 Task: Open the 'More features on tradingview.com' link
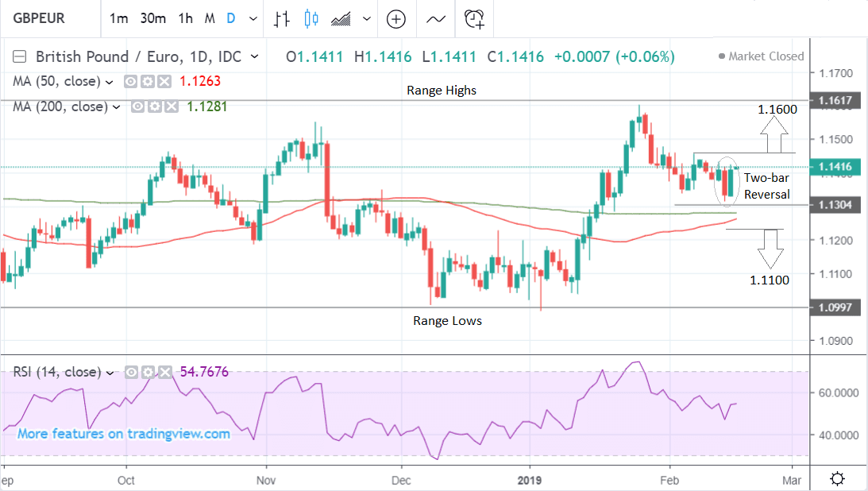123,434
